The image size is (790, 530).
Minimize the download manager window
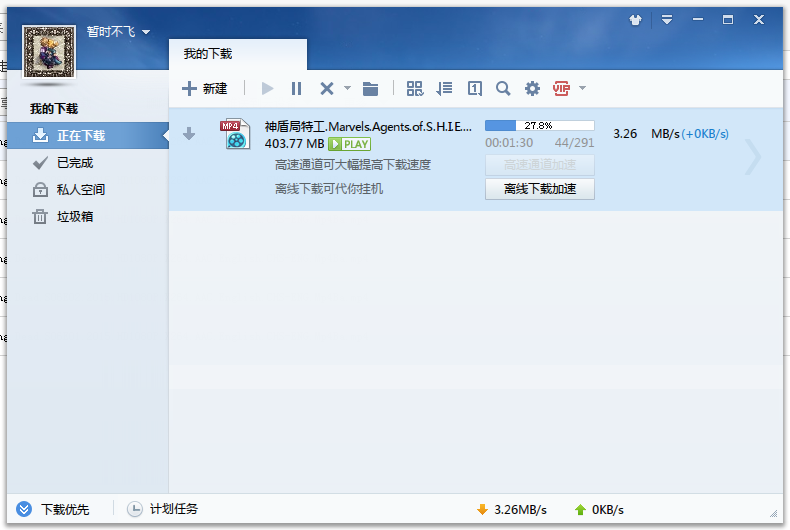(698, 20)
